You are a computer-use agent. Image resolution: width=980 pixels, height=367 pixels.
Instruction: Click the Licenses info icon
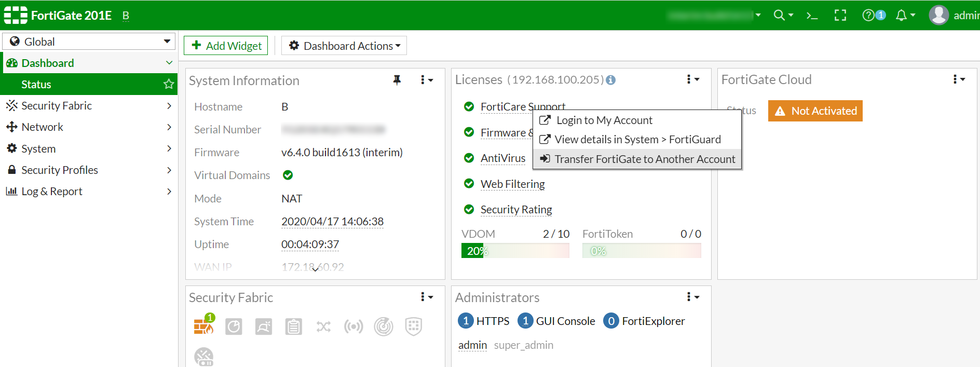click(611, 80)
